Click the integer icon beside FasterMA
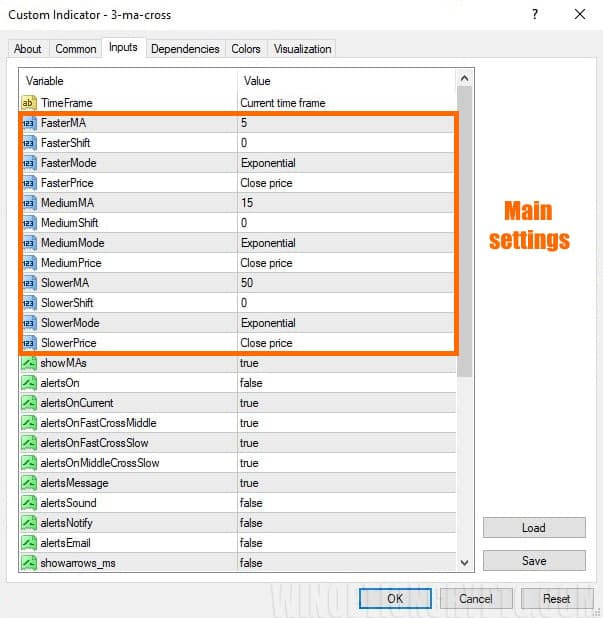This screenshot has height=618, width=603. pos(30,123)
